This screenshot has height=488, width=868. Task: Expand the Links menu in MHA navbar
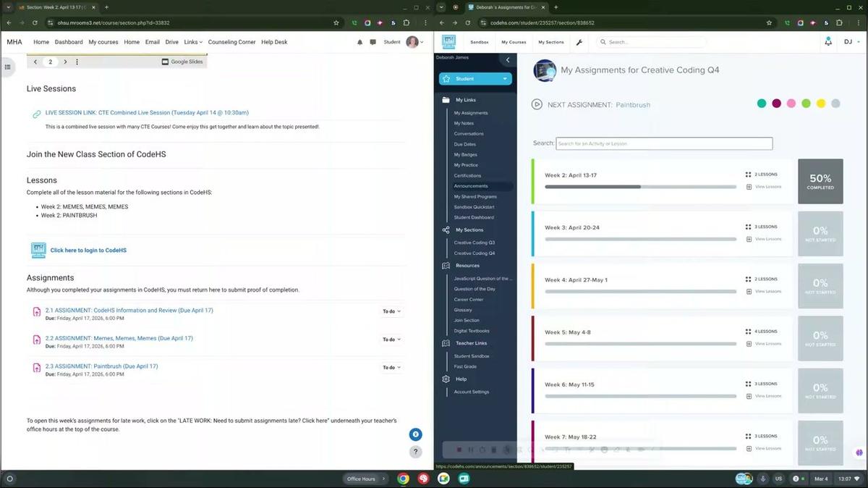pos(193,42)
